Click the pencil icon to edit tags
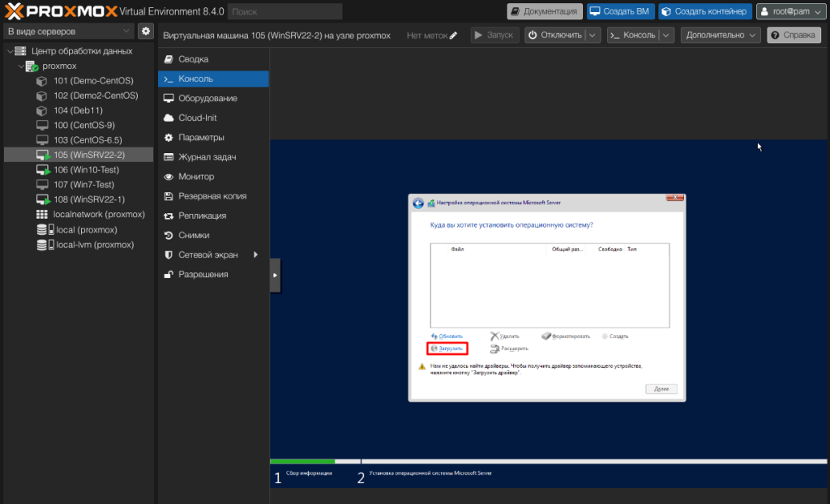 click(x=453, y=36)
